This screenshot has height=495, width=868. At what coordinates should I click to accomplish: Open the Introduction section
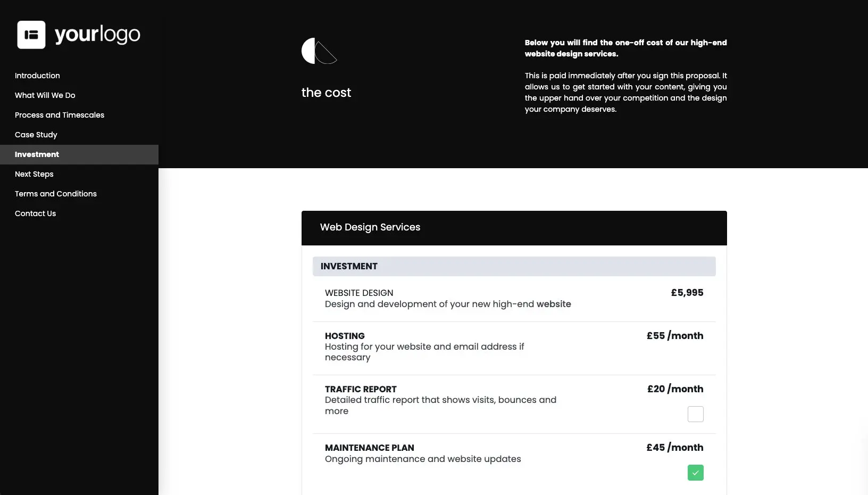coord(37,76)
